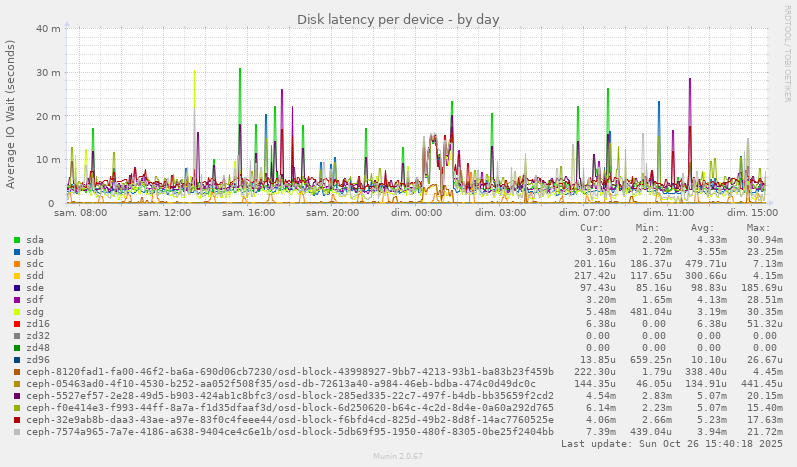Click the yellow-green sdg legend color square
Viewport: 797px width, 467px height.
tap(17, 312)
